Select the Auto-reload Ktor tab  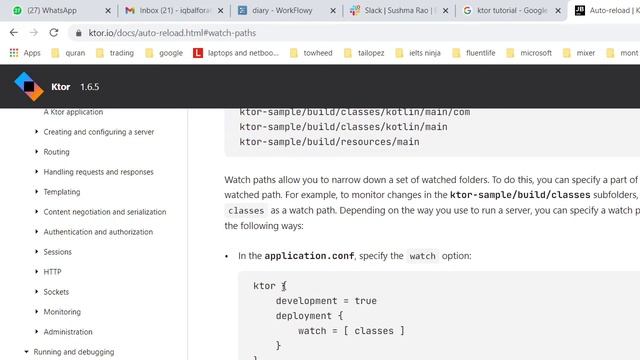pos(607,11)
